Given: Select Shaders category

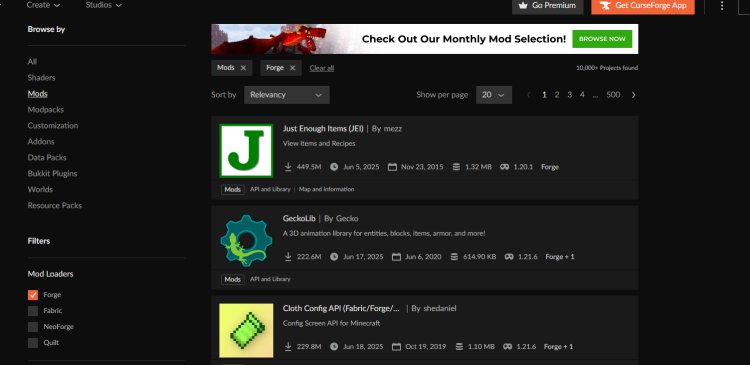Looking at the screenshot, I should [41, 77].
